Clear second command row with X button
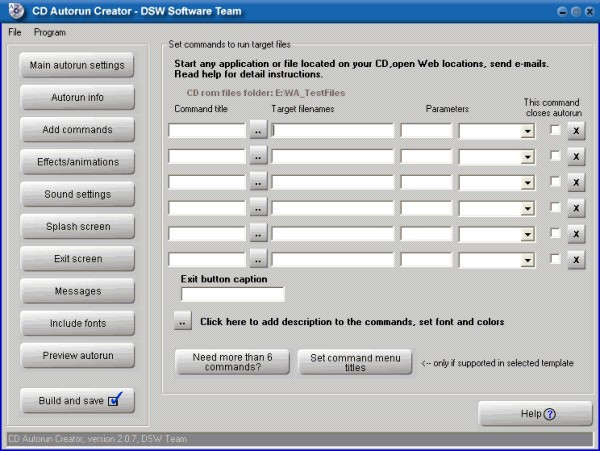 (x=576, y=156)
